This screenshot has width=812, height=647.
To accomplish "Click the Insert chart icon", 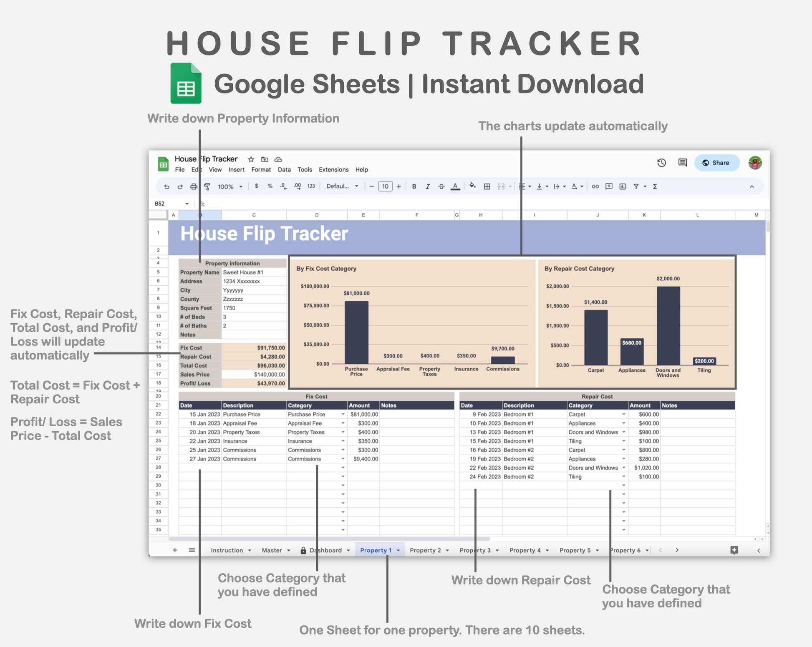I will point(623,187).
